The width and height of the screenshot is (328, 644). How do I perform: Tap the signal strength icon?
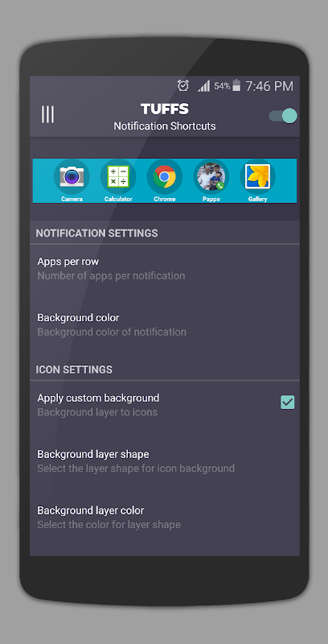point(203,86)
